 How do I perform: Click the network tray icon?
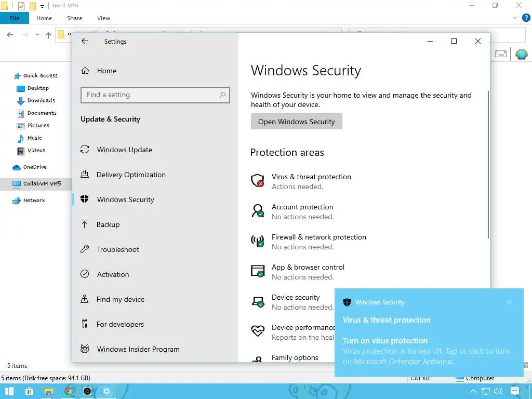click(486, 392)
